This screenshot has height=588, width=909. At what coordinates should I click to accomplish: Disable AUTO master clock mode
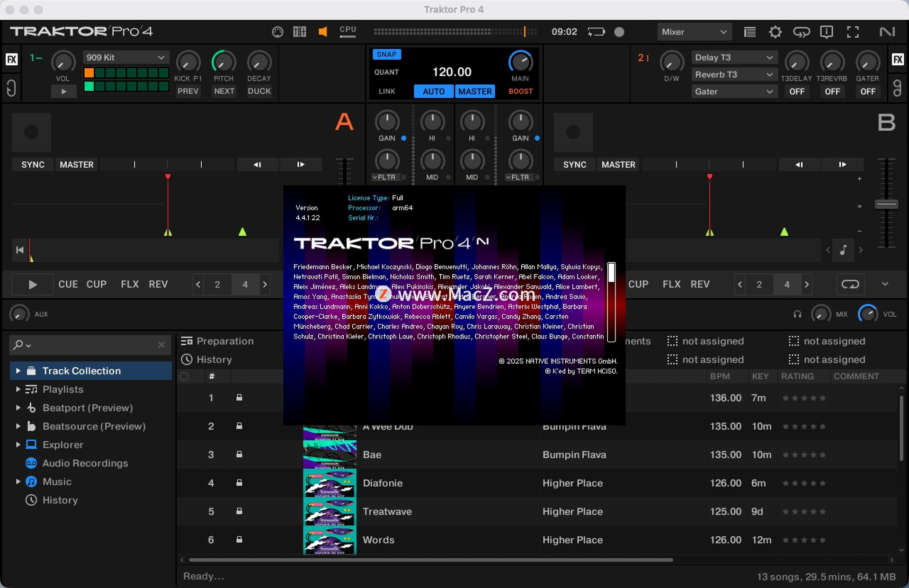point(433,91)
